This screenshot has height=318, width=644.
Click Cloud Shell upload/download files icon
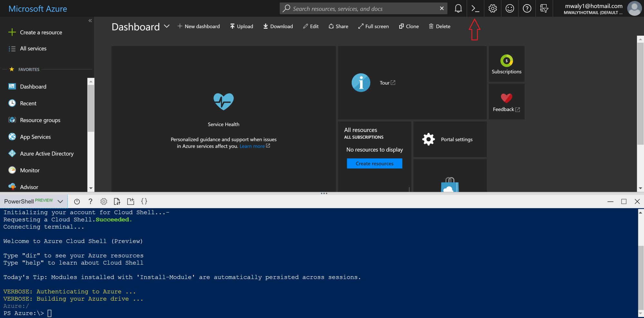[117, 201]
